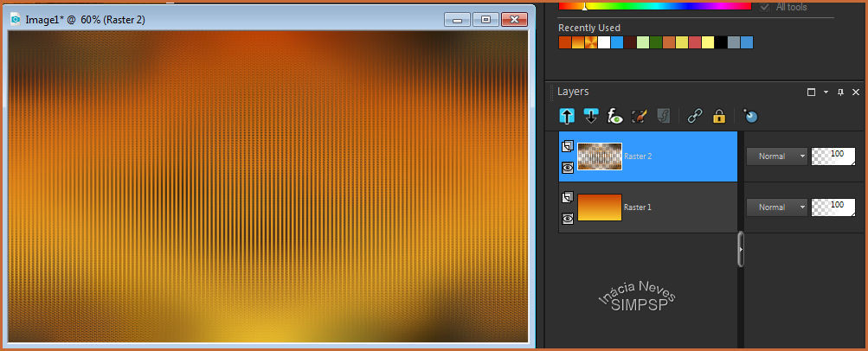Open the Layers panel options arrow menu
Image resolution: width=868 pixels, height=351 pixels.
click(826, 92)
